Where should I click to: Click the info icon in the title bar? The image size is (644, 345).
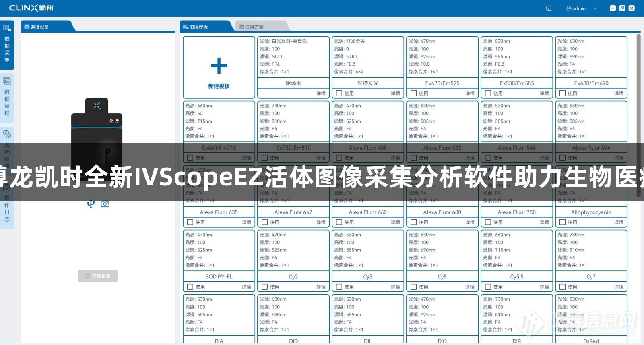tap(549, 8)
